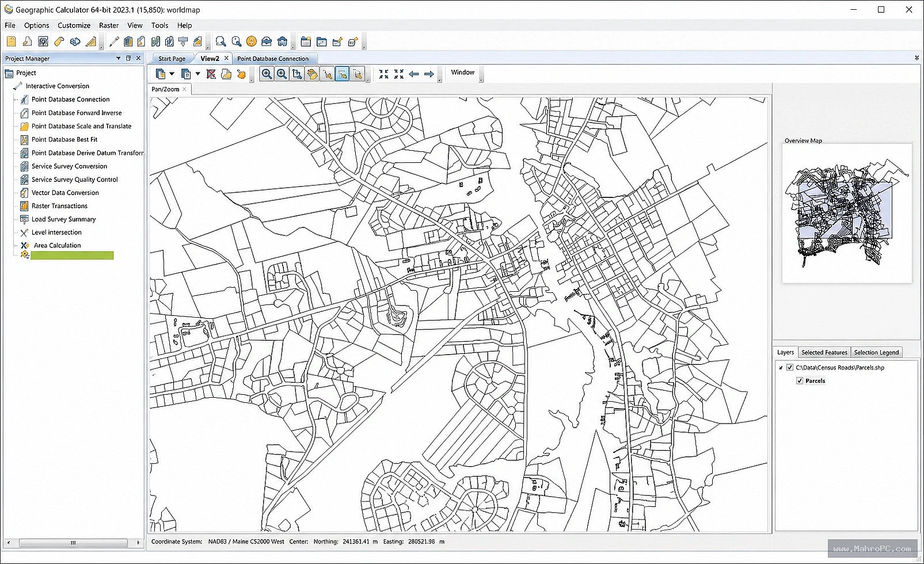The image size is (924, 564).
Task: Open the File menu
Action: tap(10, 25)
